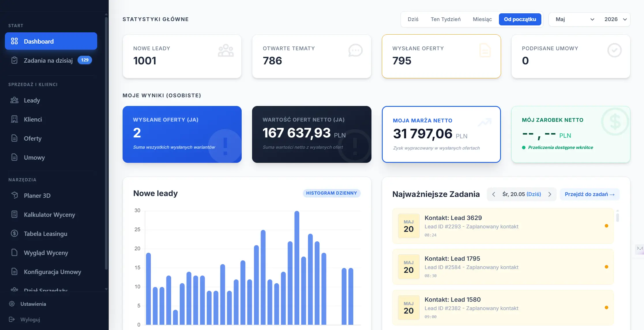Click the Histogram Dzienny badge

click(x=331, y=193)
